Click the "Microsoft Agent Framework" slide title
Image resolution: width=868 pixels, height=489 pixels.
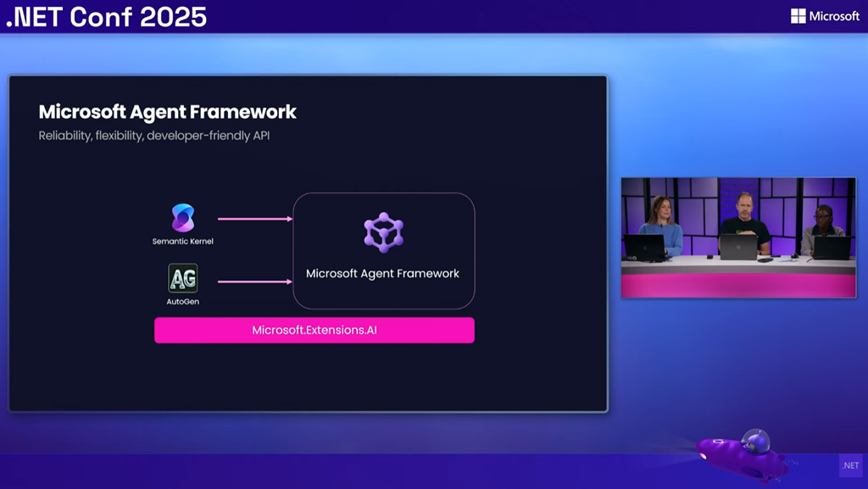tap(167, 112)
